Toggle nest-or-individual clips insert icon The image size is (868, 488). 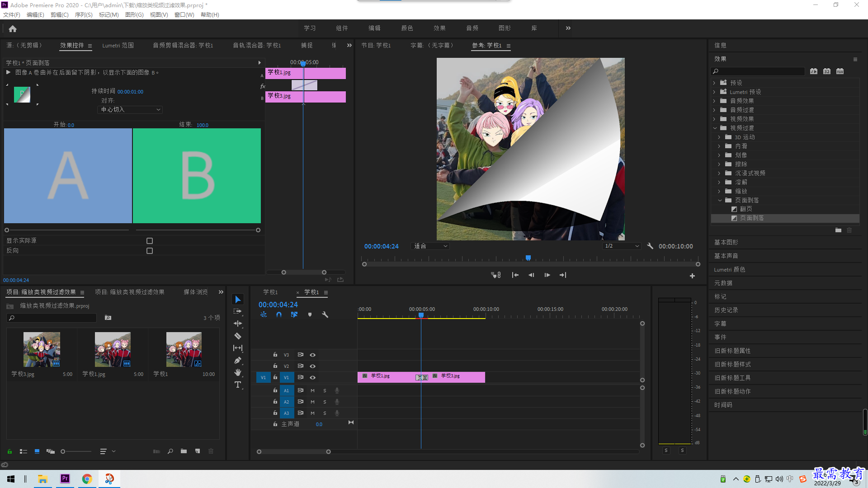click(264, 314)
